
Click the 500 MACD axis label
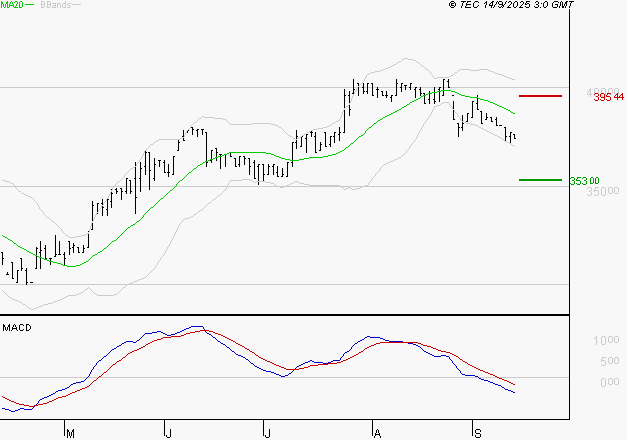point(609,361)
